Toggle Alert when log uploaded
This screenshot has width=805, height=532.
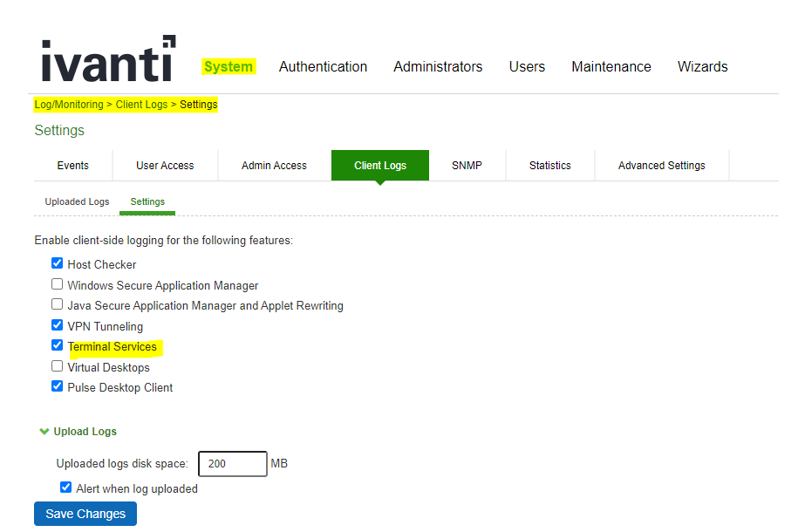click(x=65, y=488)
